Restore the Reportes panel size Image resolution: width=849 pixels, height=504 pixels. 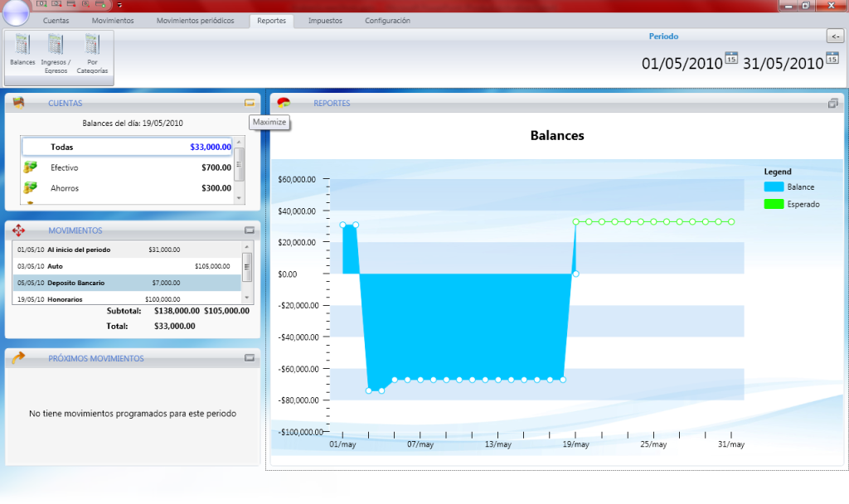pos(833,104)
